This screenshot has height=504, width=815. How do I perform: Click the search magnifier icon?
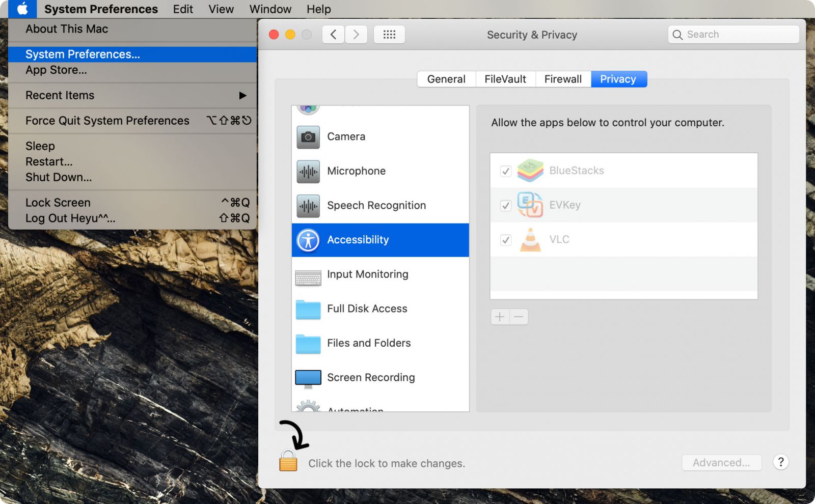[x=677, y=35]
